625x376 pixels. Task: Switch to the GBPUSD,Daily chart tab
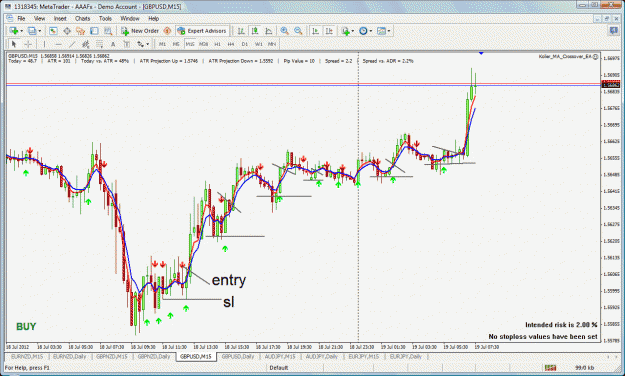click(x=238, y=356)
